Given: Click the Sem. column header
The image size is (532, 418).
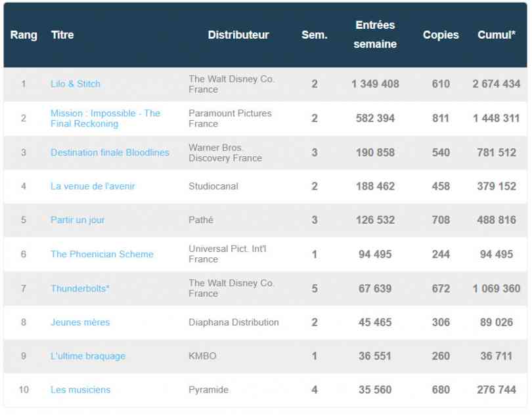Looking at the screenshot, I should click(315, 35).
